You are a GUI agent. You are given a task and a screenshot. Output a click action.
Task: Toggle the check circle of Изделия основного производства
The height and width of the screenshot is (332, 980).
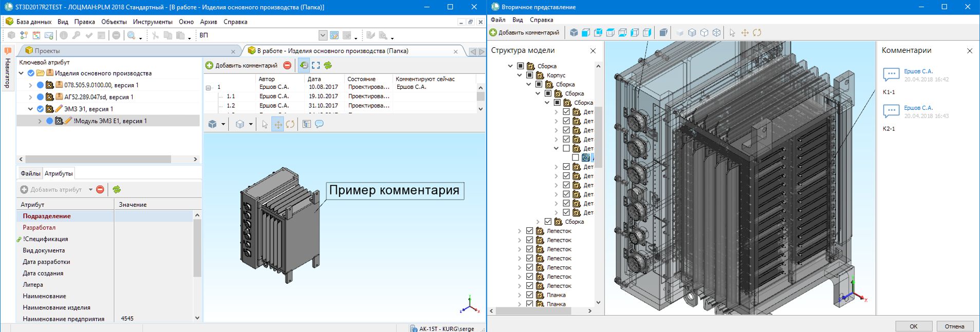coord(31,73)
